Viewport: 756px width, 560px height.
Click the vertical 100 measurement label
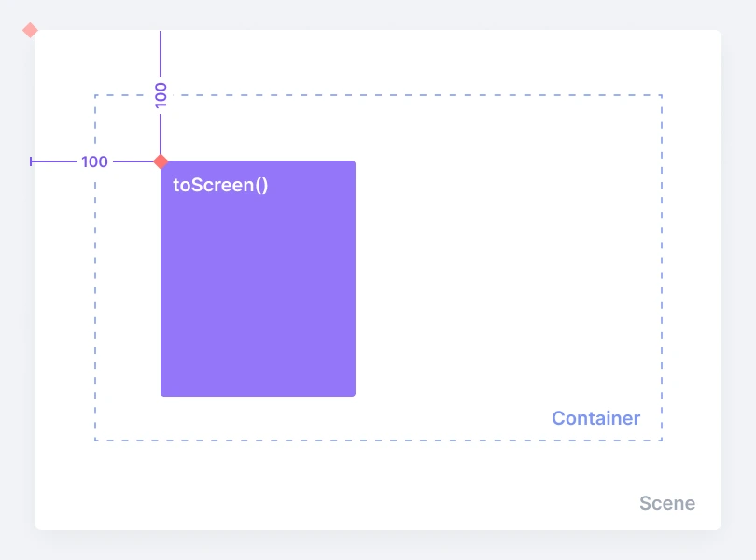tap(161, 95)
